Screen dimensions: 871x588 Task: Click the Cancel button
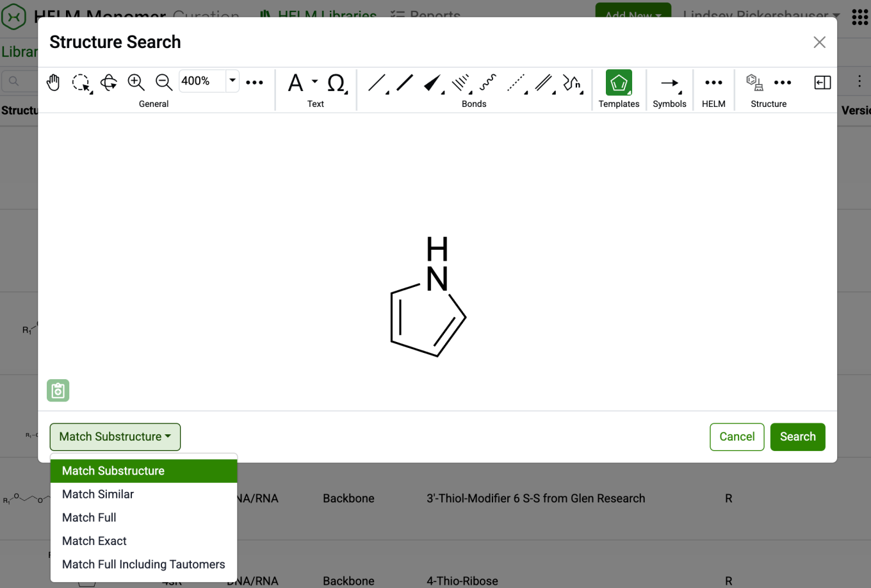(x=737, y=437)
